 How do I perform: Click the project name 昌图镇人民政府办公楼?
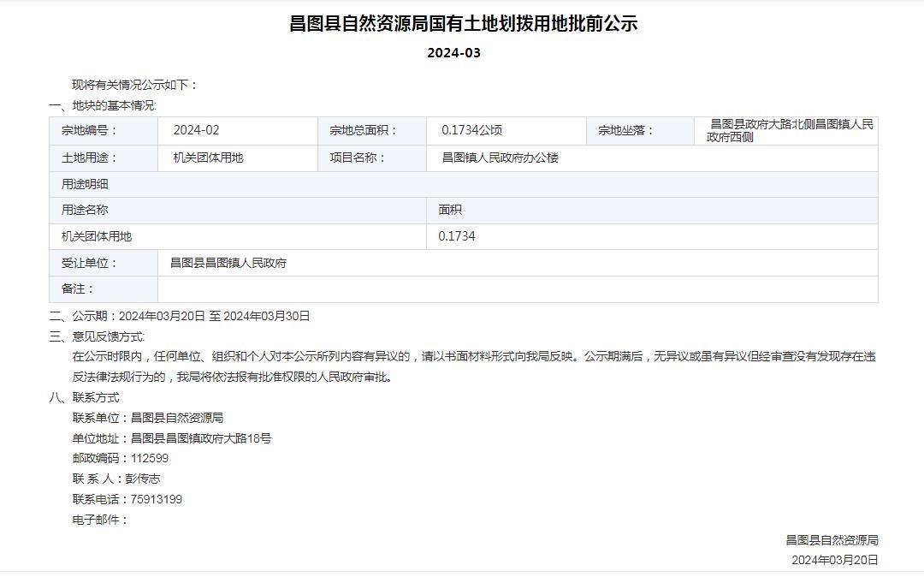click(x=500, y=158)
